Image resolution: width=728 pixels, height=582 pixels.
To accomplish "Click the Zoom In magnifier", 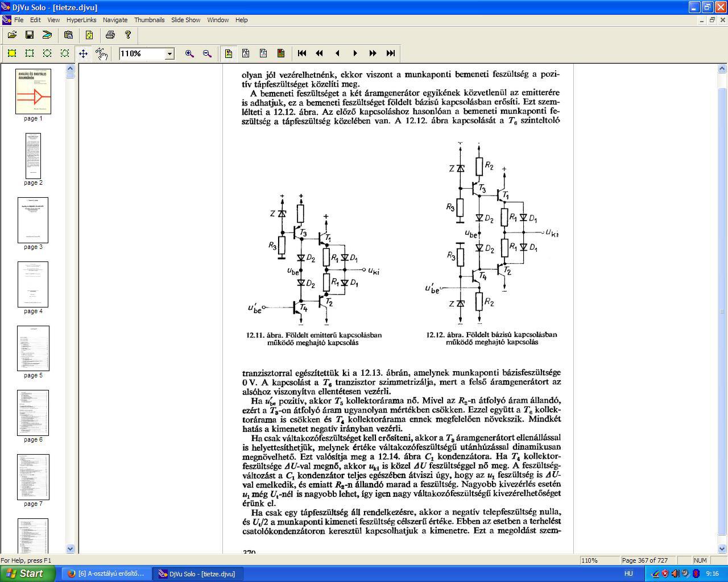I will (189, 53).
